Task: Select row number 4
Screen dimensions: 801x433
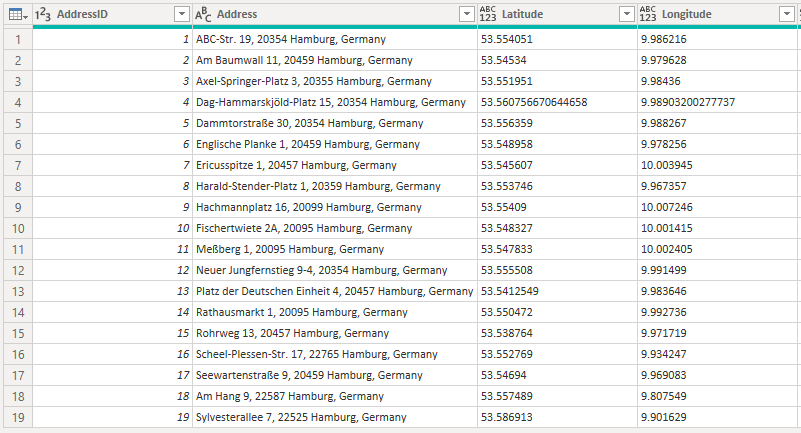Action: (x=16, y=102)
